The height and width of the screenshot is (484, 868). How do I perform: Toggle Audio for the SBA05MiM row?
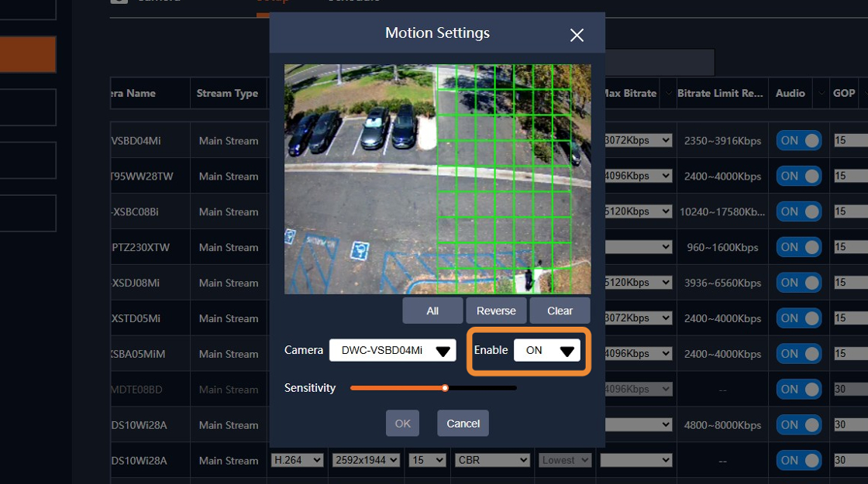[799, 353]
